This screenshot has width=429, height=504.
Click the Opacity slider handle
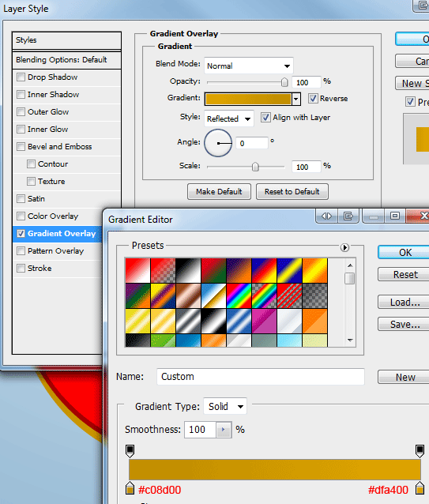284,82
